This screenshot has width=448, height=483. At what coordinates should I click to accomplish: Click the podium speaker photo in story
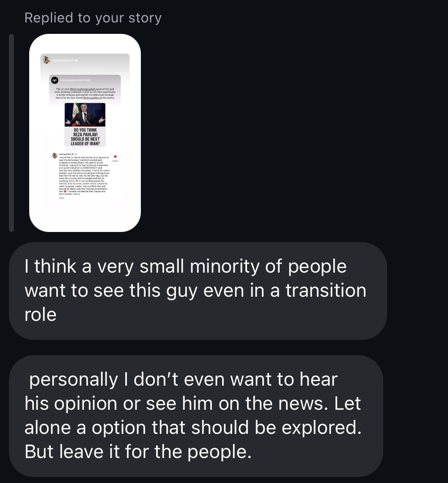85,115
